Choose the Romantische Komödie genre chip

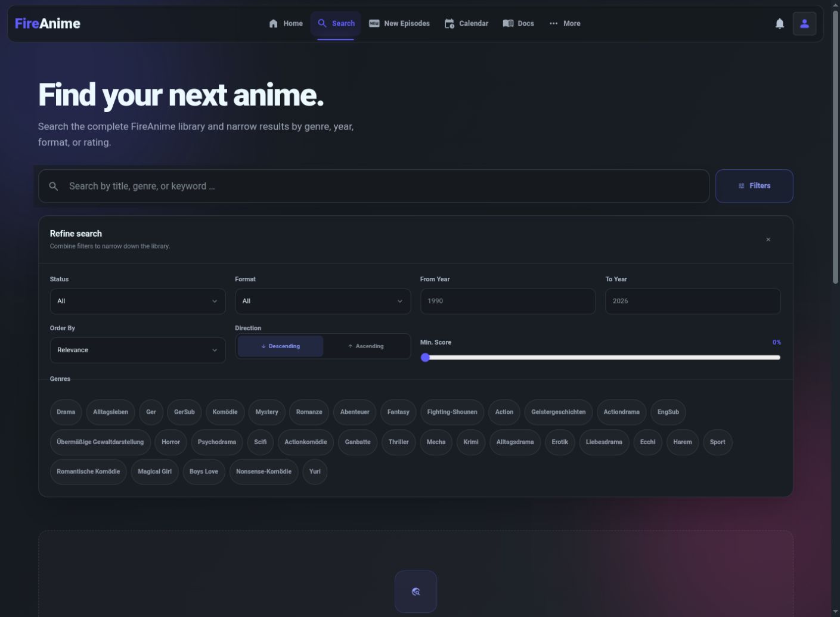point(88,472)
